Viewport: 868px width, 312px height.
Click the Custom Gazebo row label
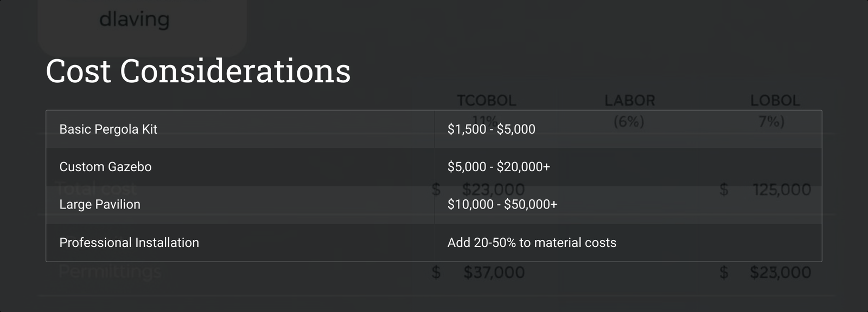[105, 167]
